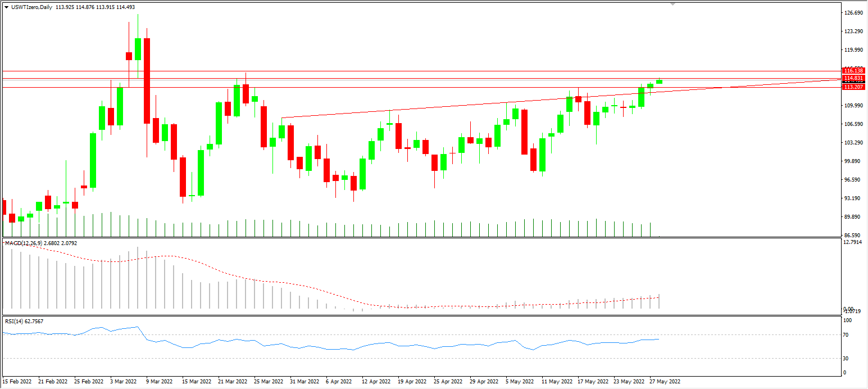Select the MACD(12,26,9) indicator label
The image size is (868, 389).
[24, 243]
